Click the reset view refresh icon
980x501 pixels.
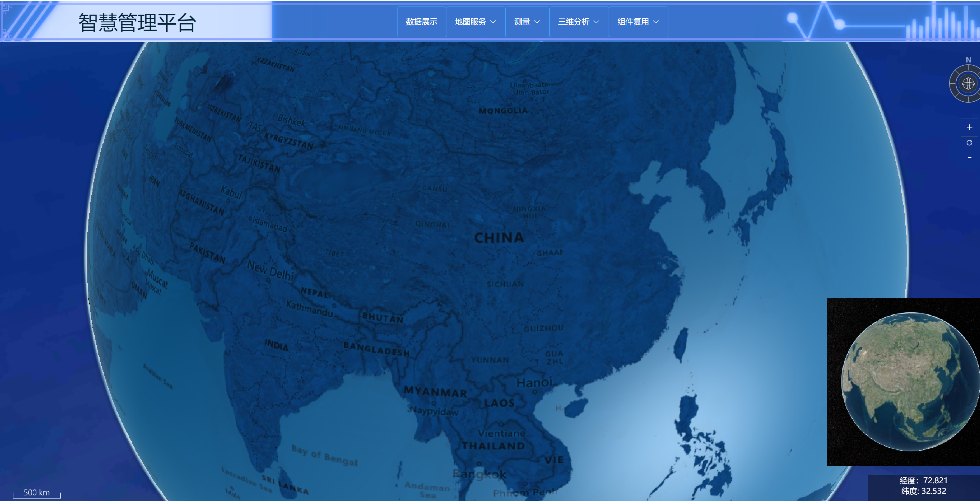tap(969, 142)
